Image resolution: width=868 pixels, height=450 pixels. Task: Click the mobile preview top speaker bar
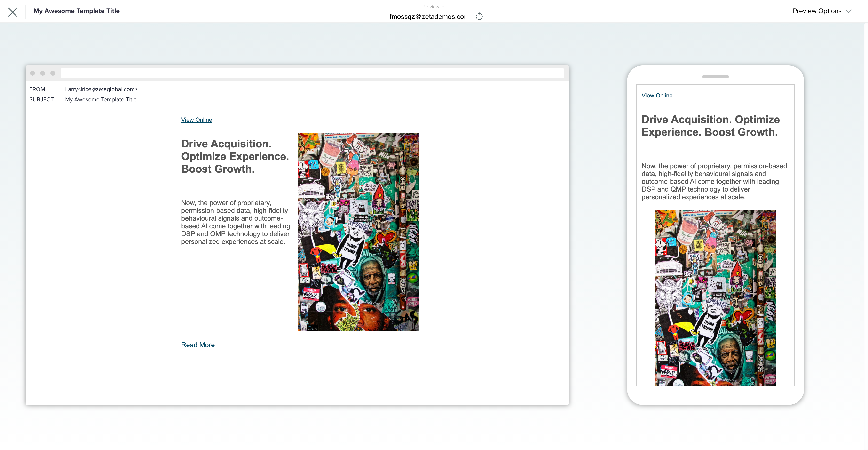point(715,77)
